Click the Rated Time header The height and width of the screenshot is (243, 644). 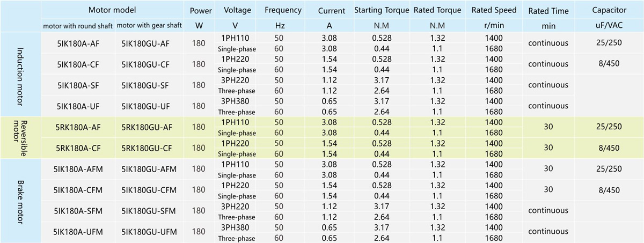(548, 11)
